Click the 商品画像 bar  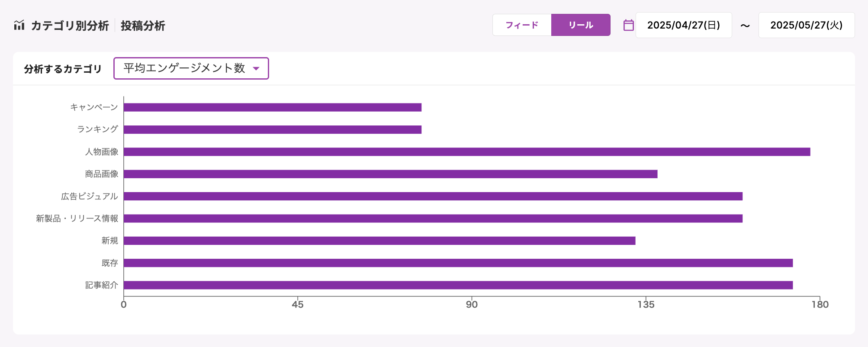[390, 174]
